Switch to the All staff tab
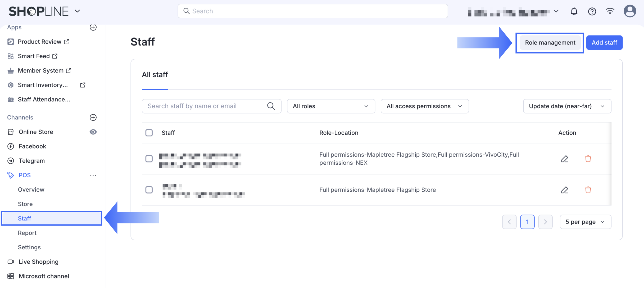This screenshot has height=288, width=644. (x=155, y=75)
